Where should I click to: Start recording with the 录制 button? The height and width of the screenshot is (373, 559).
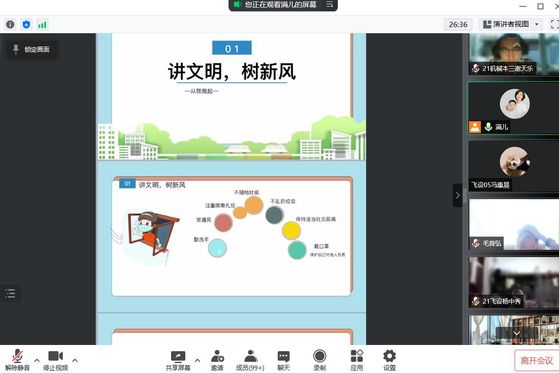319,361
